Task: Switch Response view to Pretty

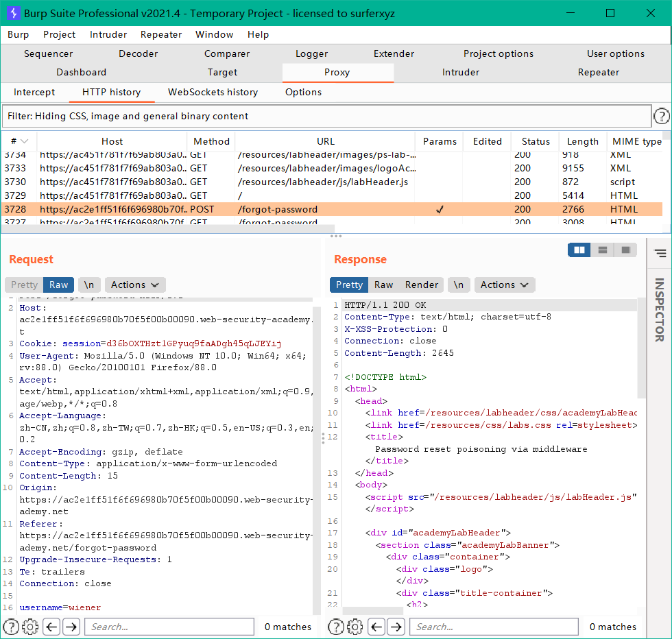Action: (x=349, y=285)
